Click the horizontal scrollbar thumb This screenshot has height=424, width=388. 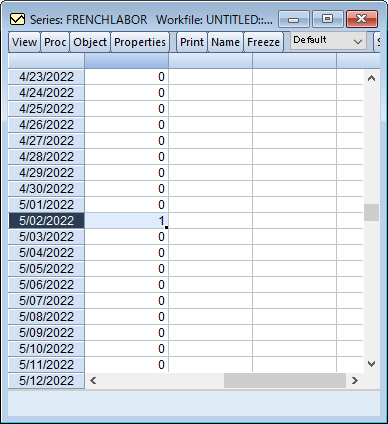[x=285, y=380]
